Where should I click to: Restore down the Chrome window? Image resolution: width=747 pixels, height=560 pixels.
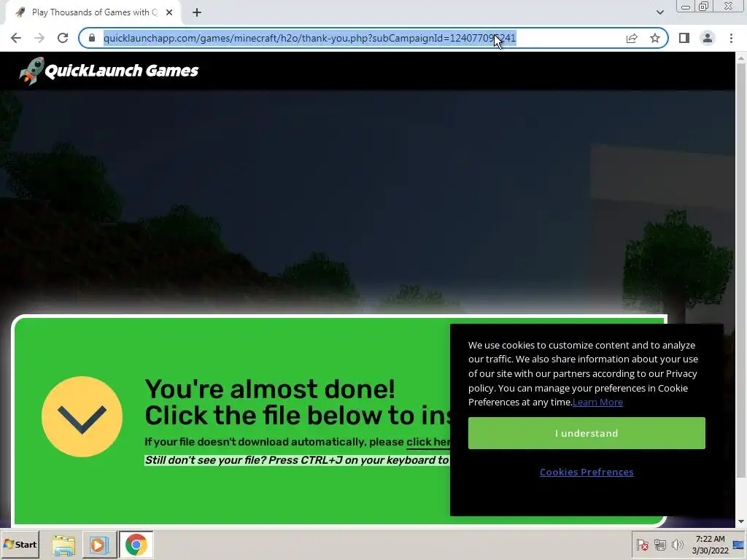coord(704,7)
